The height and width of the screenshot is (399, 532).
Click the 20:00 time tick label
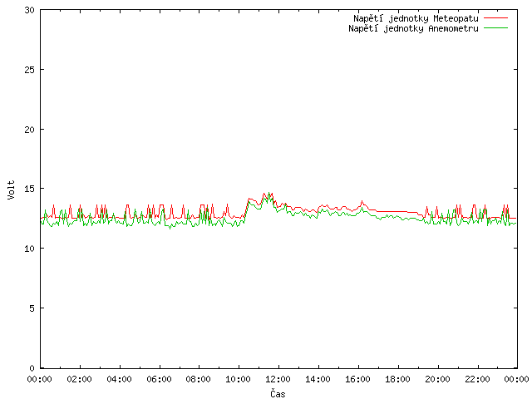[x=438, y=379]
